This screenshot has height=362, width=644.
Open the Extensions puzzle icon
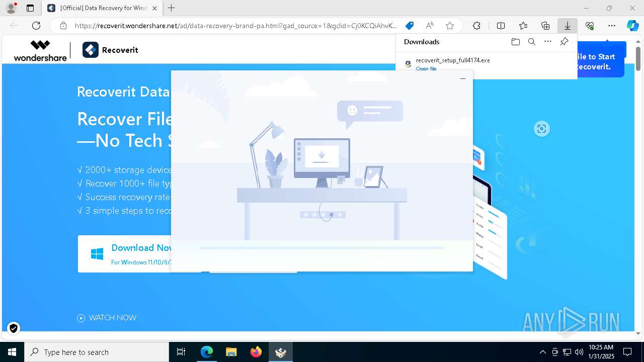[476, 26]
